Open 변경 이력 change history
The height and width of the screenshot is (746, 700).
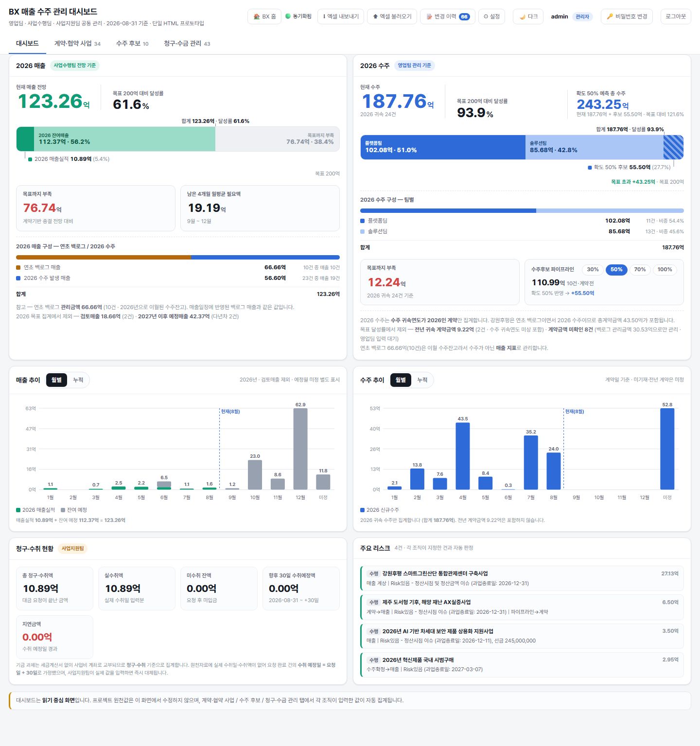[x=447, y=17]
